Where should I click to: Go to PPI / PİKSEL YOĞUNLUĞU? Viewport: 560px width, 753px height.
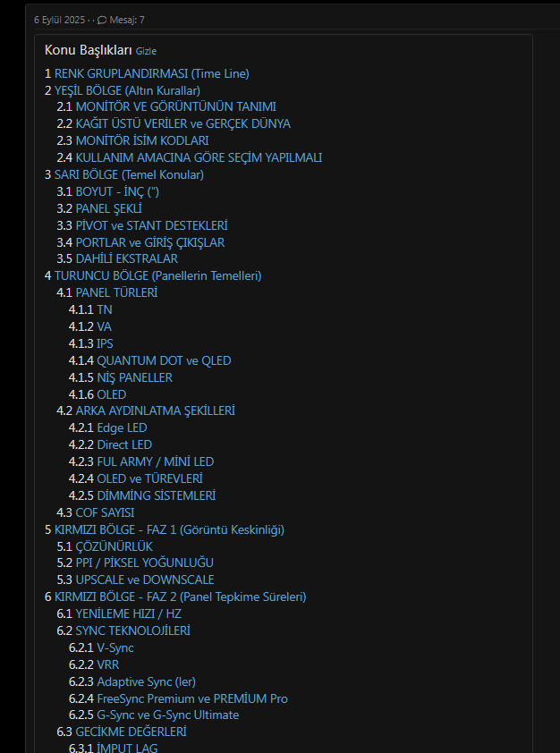145,563
